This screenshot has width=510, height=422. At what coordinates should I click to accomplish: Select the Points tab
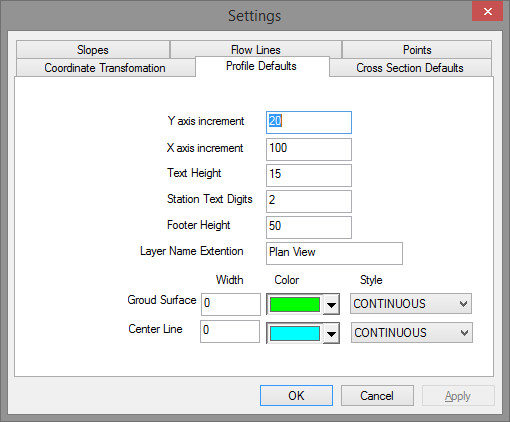point(417,50)
